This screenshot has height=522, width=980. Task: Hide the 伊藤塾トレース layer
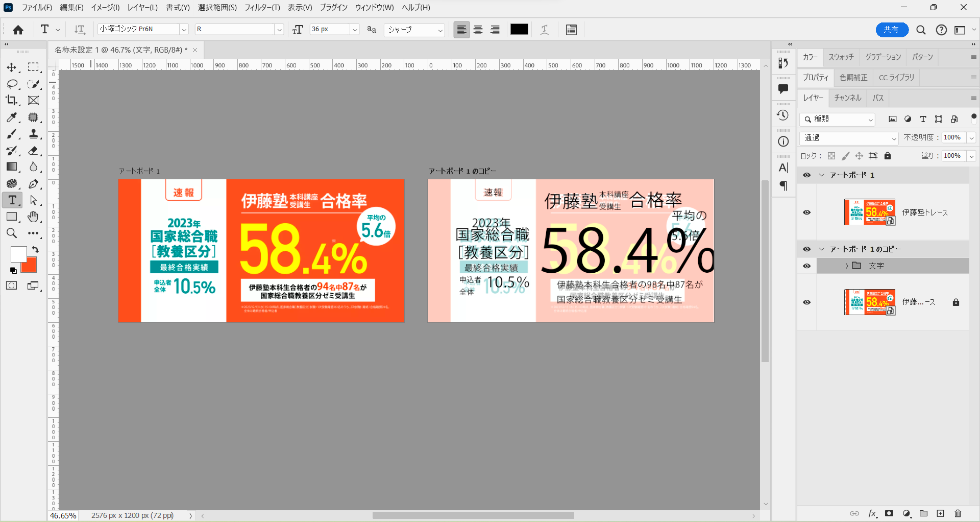(x=807, y=212)
